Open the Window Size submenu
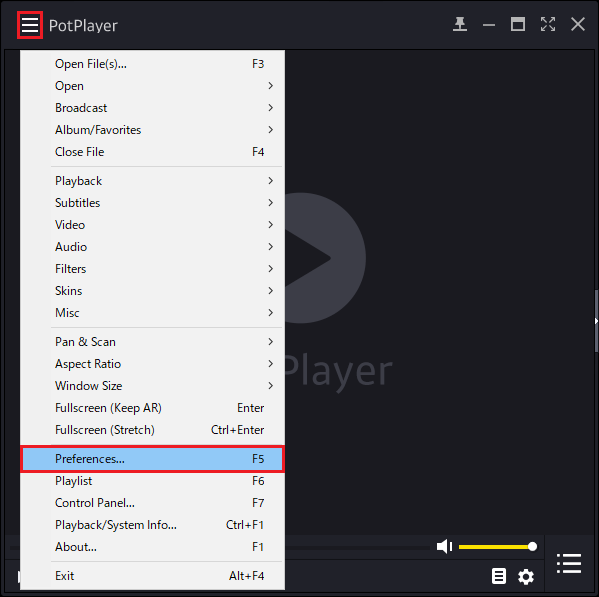 coord(152,386)
